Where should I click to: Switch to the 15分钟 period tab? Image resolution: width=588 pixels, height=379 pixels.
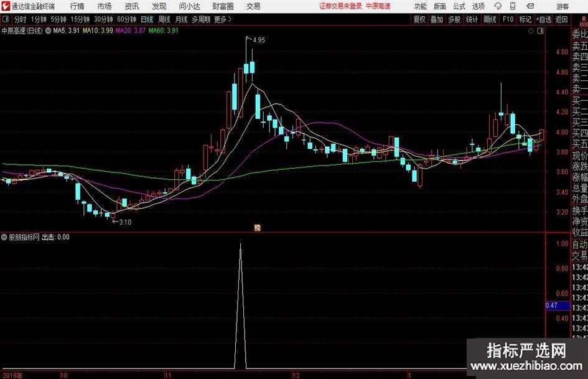[80, 19]
